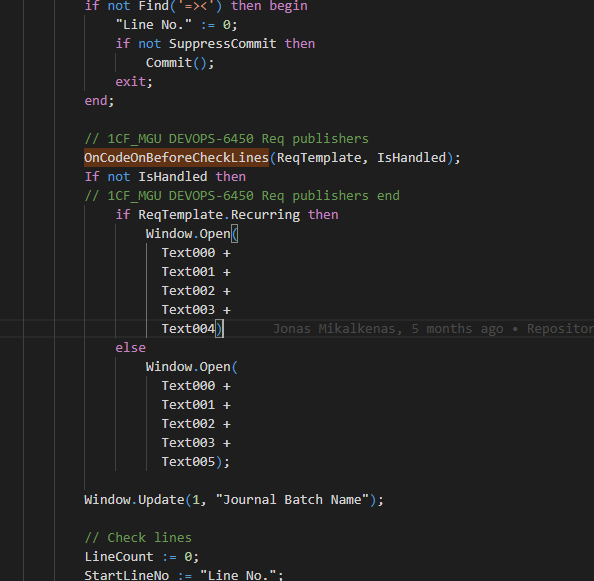This screenshot has width=594, height=581.
Task: Click the ReqTemplate parameter in the call
Action: (319, 158)
